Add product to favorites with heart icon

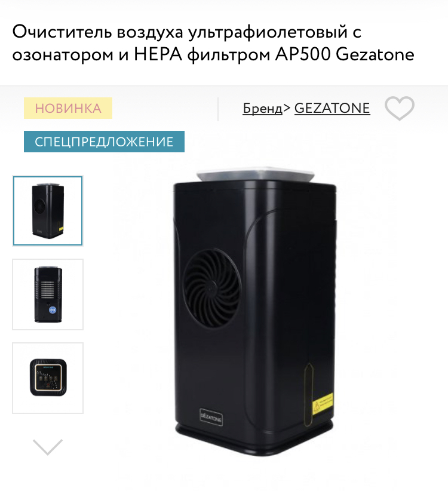(x=400, y=108)
